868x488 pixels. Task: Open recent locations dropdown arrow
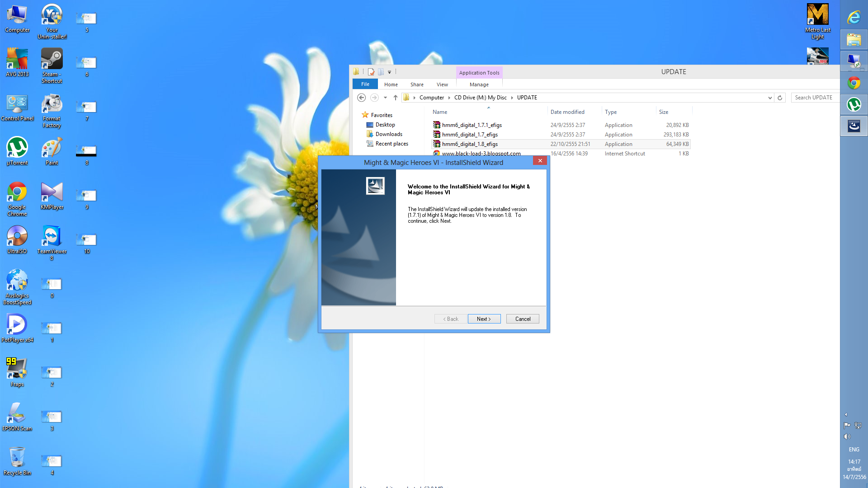[385, 98]
